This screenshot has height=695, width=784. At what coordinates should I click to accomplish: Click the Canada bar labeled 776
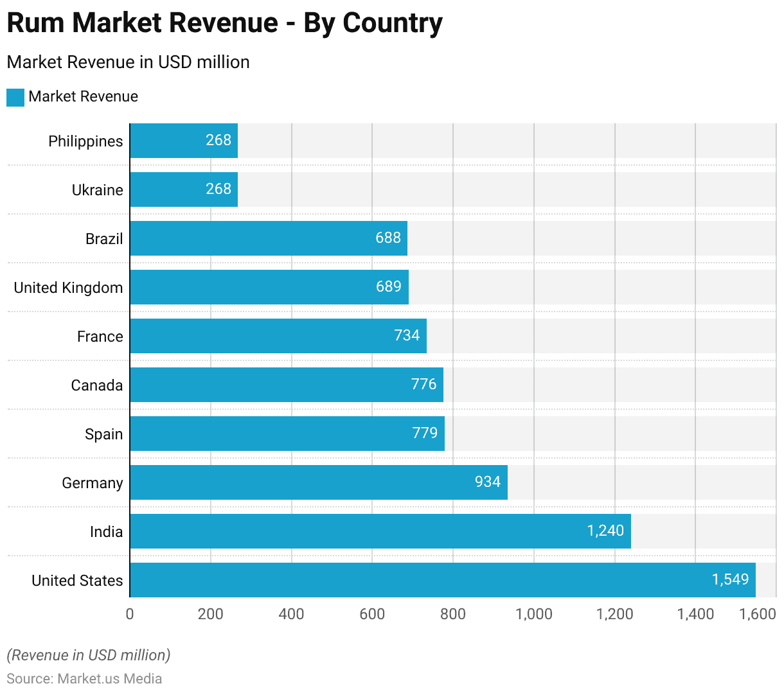click(x=287, y=385)
